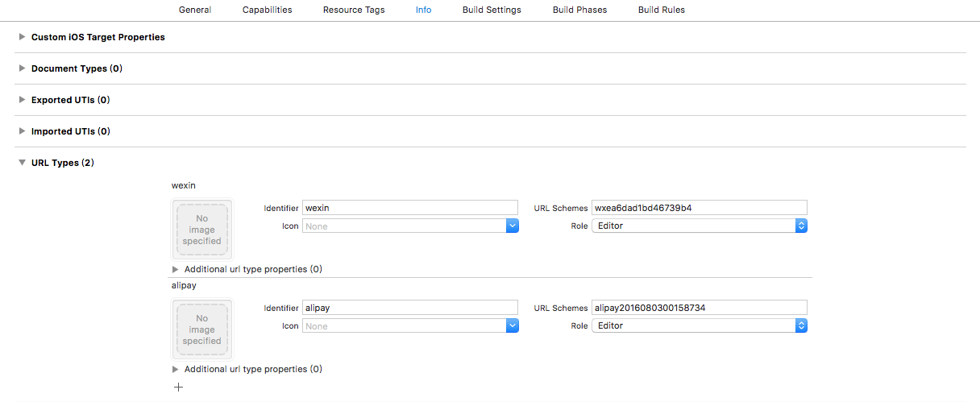The image size is (980, 402).
Task: Click the wexin 'No image specified' icon well
Action: coord(201,230)
